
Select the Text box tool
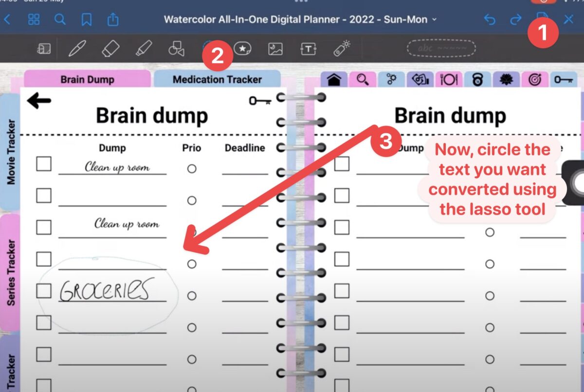[309, 49]
